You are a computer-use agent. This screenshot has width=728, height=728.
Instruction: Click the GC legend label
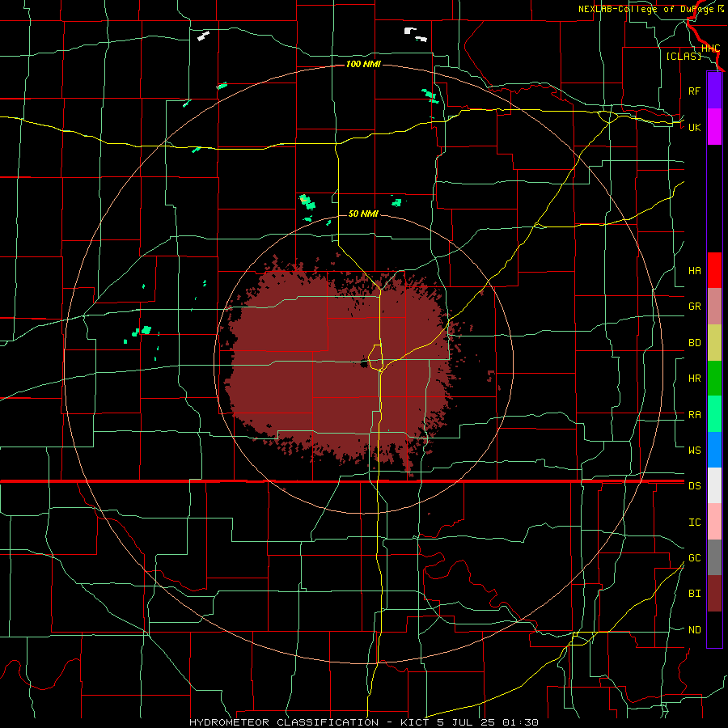click(694, 557)
